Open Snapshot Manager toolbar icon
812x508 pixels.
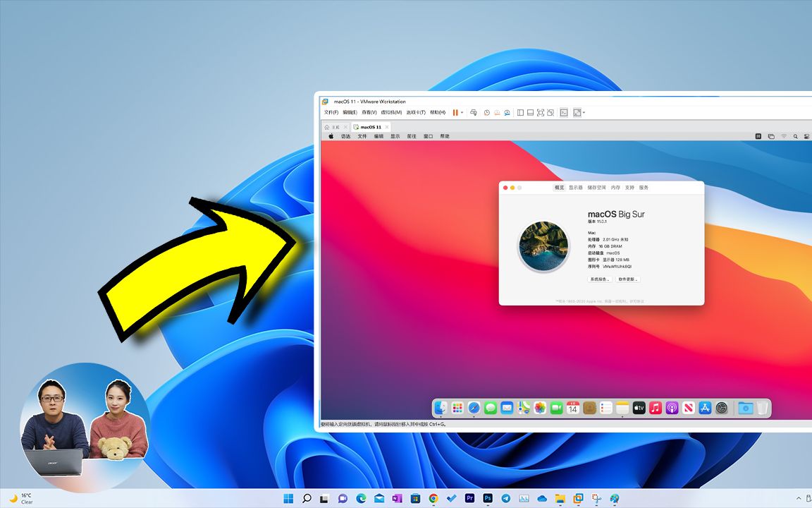point(507,112)
